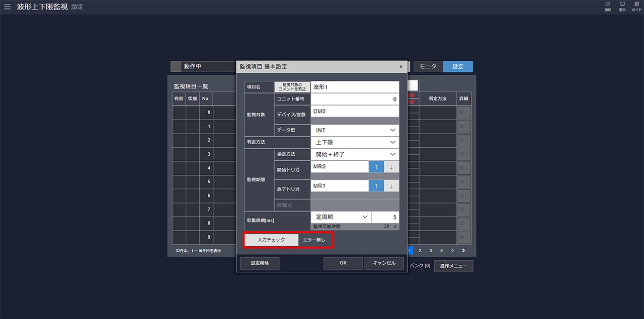Select falling edge for 開始トリガ

point(391,167)
